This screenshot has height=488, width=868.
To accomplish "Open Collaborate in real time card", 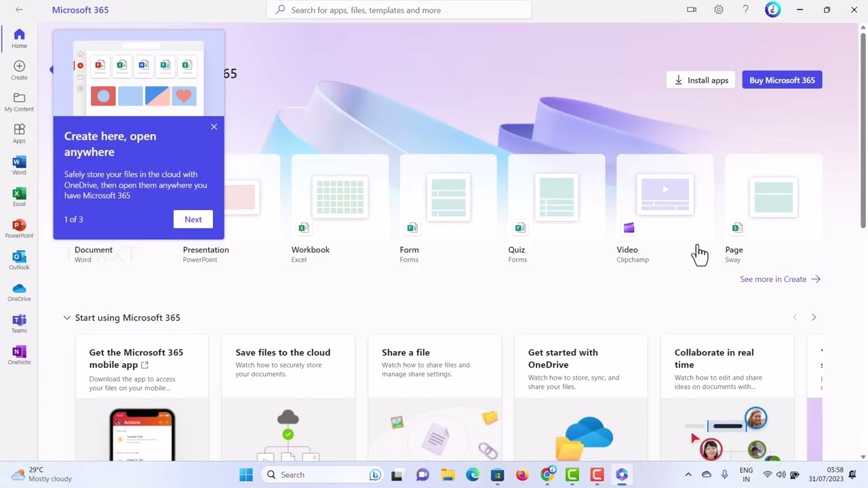I will [x=727, y=398].
